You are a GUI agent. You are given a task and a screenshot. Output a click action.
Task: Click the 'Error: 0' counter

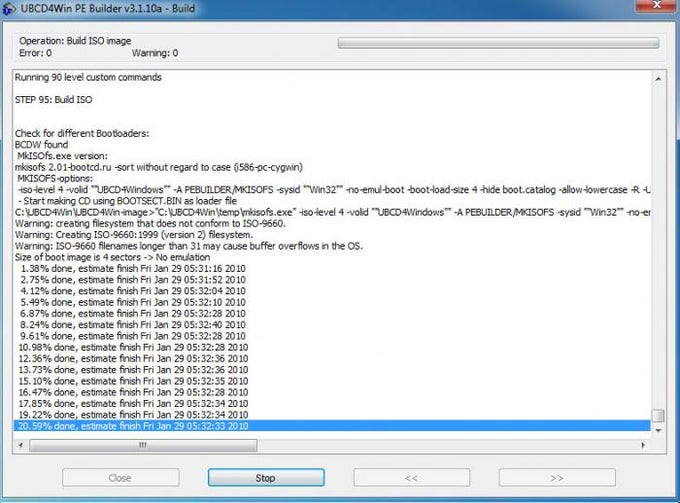tap(35, 53)
